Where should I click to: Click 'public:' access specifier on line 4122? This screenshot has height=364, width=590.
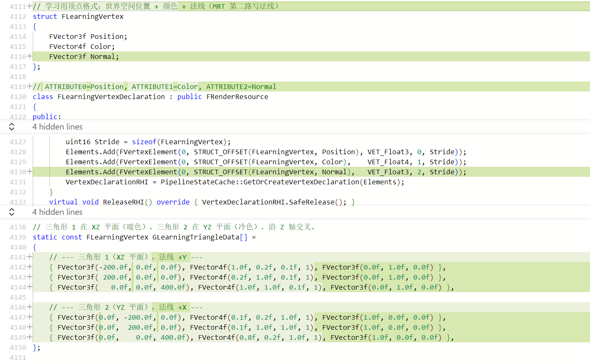(x=47, y=117)
